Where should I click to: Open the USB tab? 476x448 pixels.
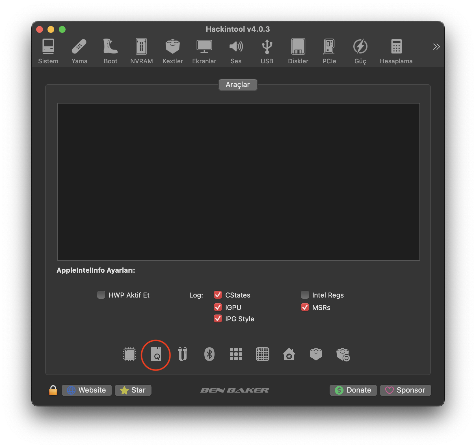click(x=267, y=51)
